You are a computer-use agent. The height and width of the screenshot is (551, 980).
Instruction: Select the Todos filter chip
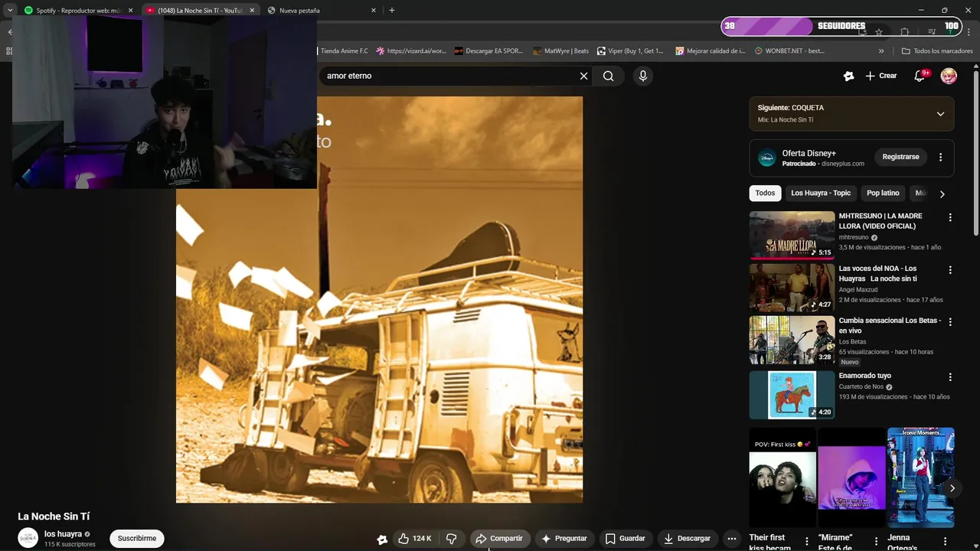[765, 193]
